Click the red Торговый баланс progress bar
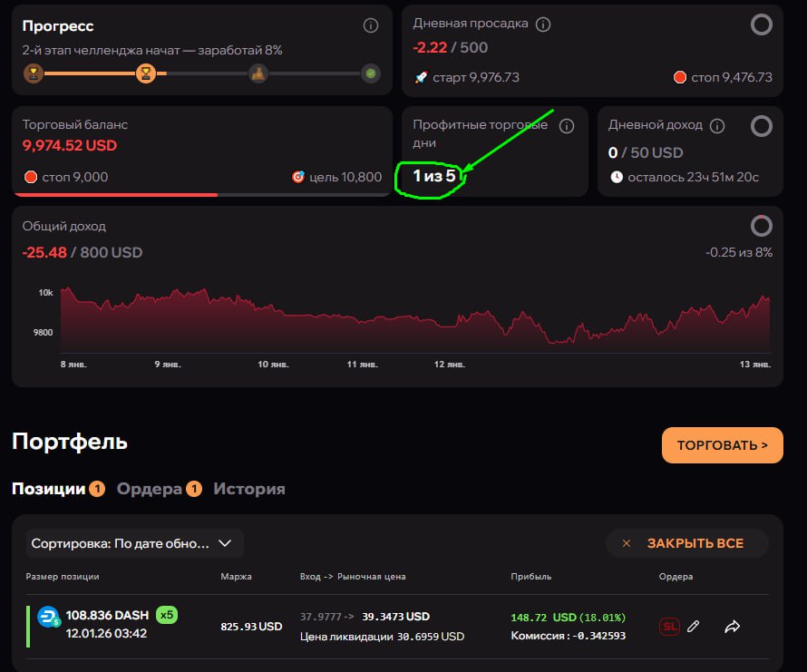The width and height of the screenshot is (807, 672). point(115,194)
